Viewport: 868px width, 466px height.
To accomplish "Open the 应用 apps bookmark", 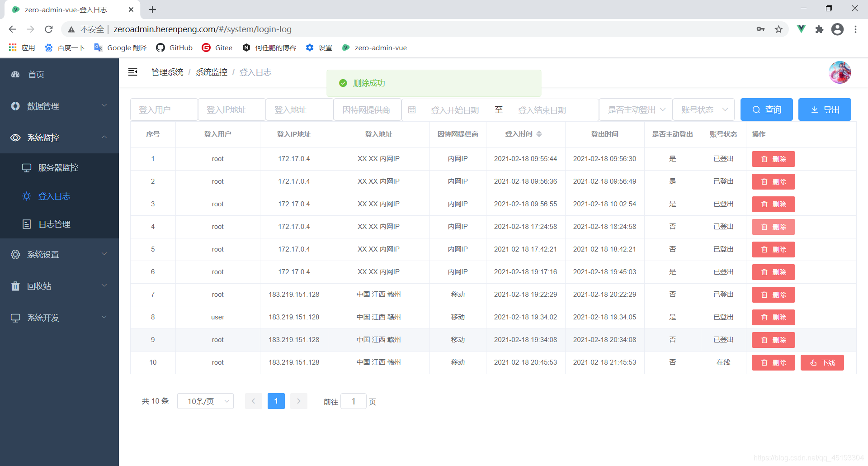I will point(22,48).
